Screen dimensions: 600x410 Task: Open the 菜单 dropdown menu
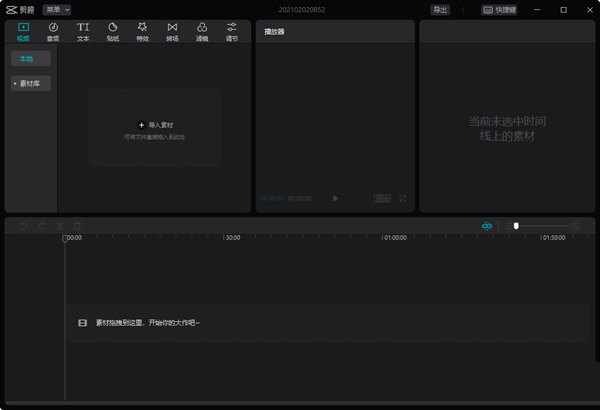[x=56, y=9]
